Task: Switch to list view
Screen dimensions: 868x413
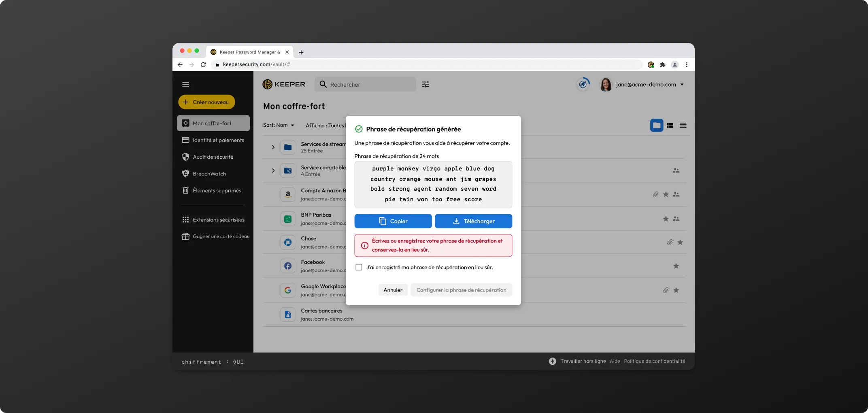Action: tap(683, 126)
